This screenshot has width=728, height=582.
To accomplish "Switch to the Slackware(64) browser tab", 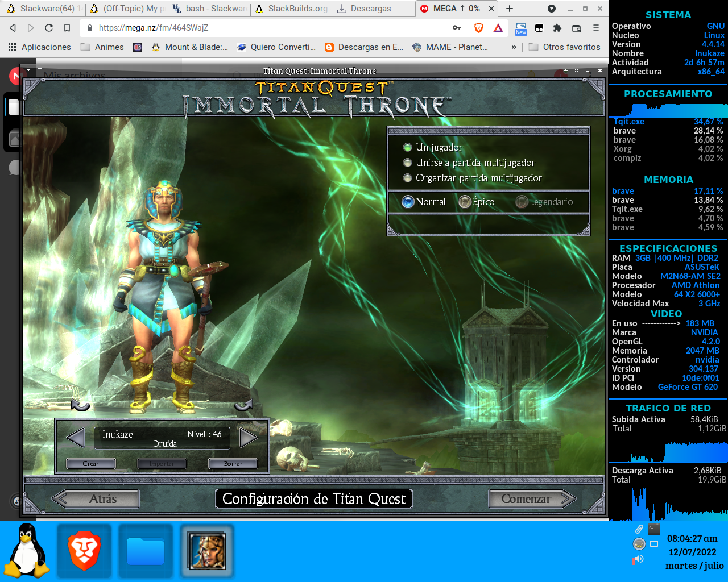I will tap(43, 9).
